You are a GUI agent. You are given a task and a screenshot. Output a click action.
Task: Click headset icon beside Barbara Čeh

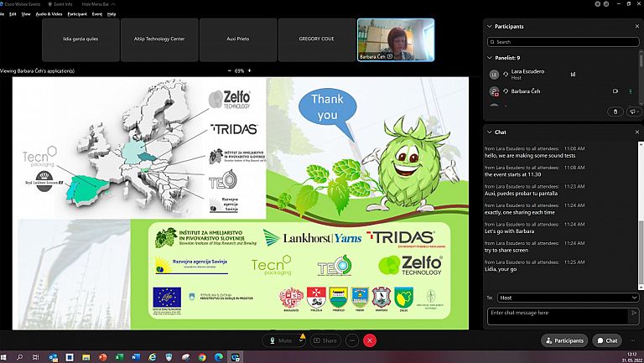click(506, 91)
